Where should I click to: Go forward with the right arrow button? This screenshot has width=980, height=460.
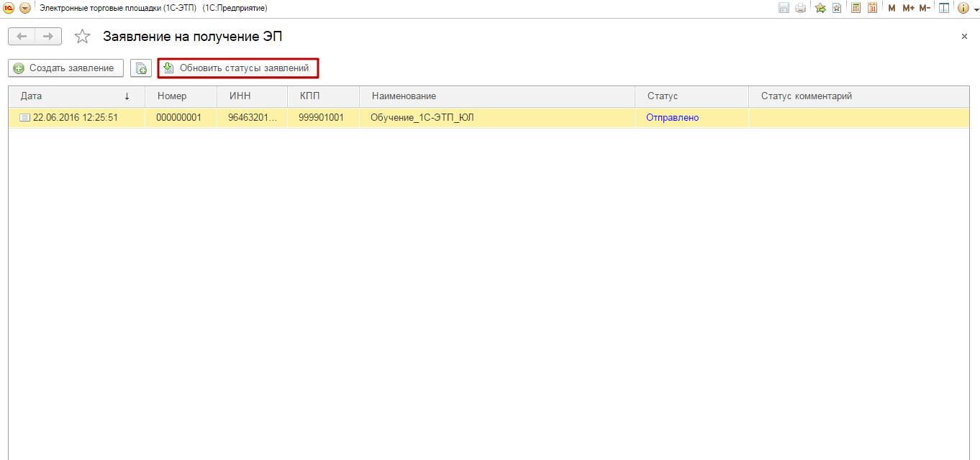coord(48,36)
